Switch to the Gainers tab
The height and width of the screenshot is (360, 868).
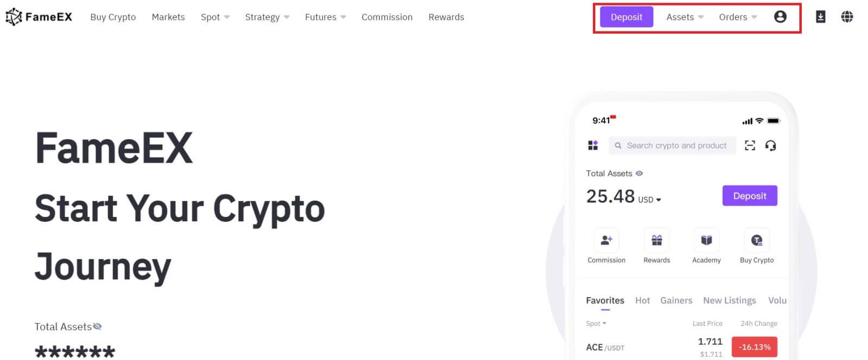click(676, 300)
